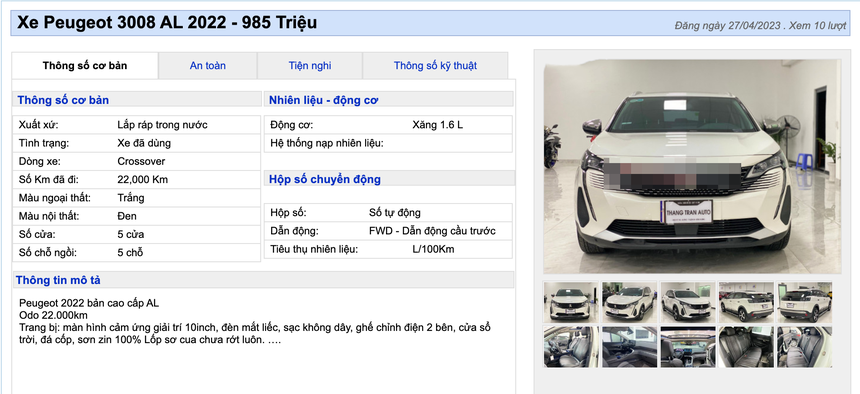The width and height of the screenshot is (860, 394).
Task: Select rear seats through open door thumbnail
Action: click(x=805, y=347)
